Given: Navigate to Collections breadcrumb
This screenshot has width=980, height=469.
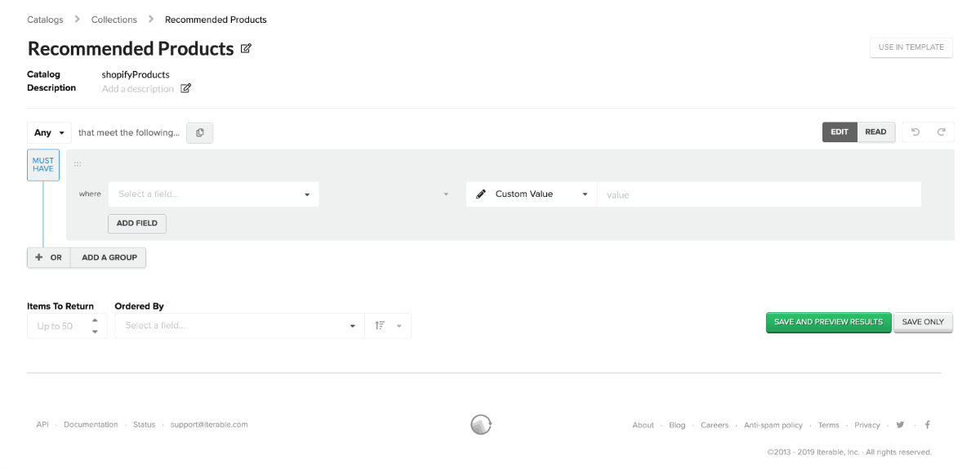Looking at the screenshot, I should click(x=114, y=20).
